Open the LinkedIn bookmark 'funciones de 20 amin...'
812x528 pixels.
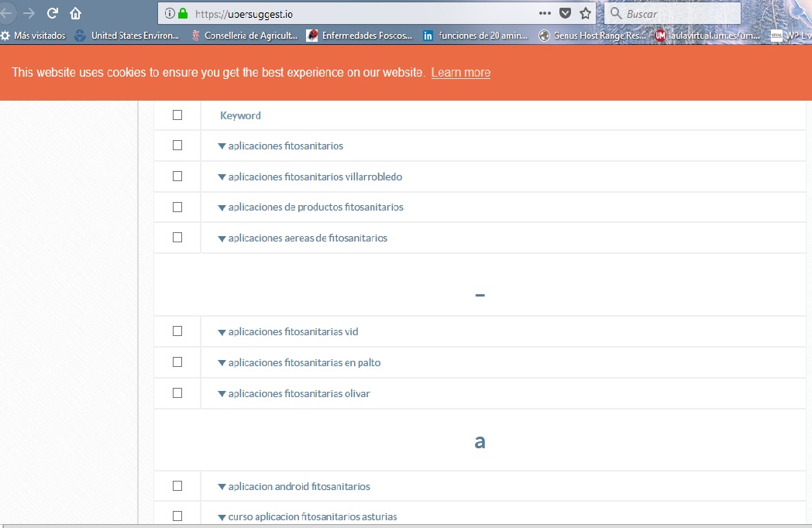(x=476, y=36)
